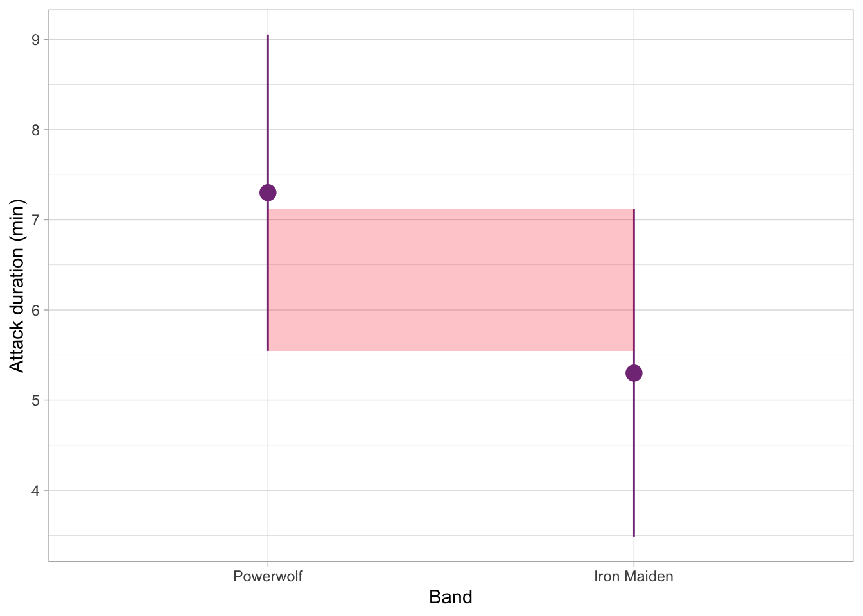
Task: Click the y-axis tick label 5
Action: [x=35, y=400]
